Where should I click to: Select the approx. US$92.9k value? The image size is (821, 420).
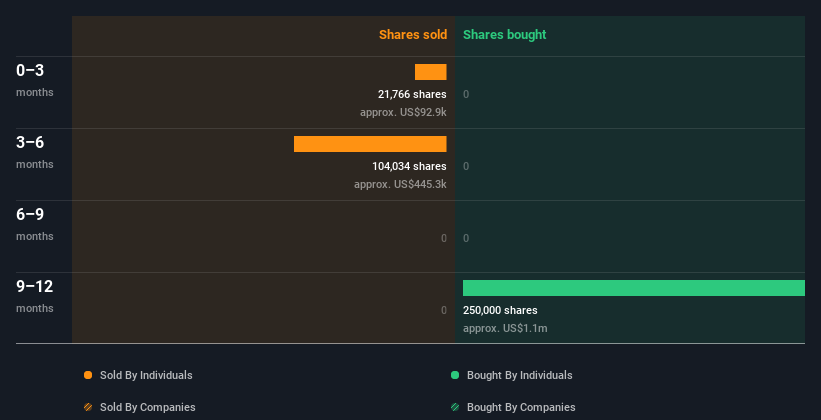403,112
